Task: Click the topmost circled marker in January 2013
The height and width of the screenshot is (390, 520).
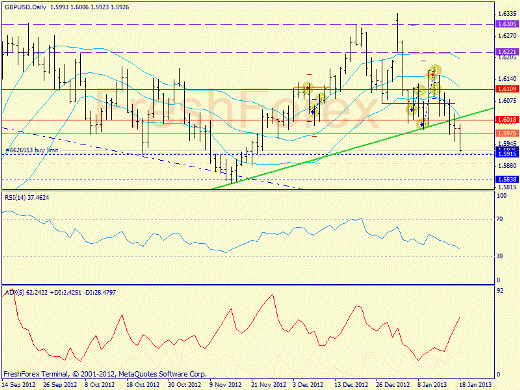Action: (x=436, y=70)
